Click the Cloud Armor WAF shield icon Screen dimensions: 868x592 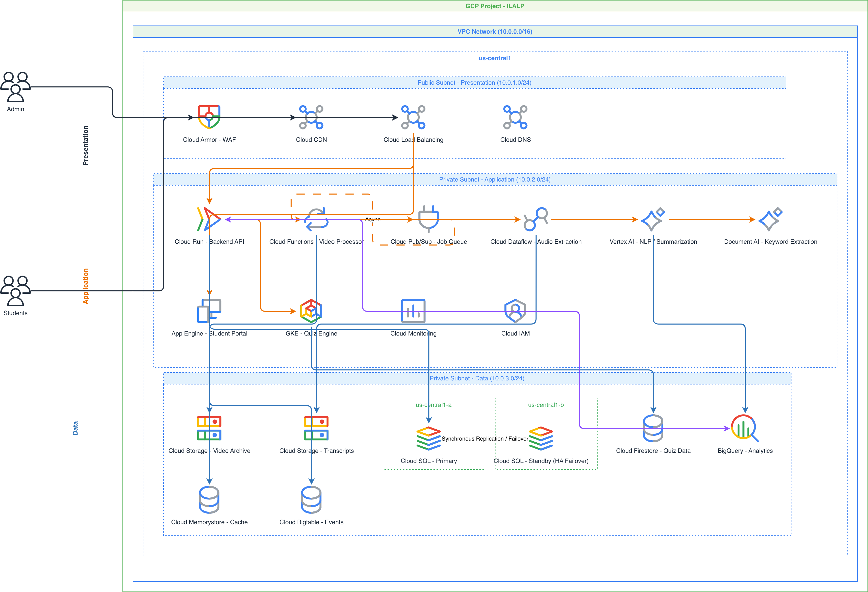click(x=209, y=117)
